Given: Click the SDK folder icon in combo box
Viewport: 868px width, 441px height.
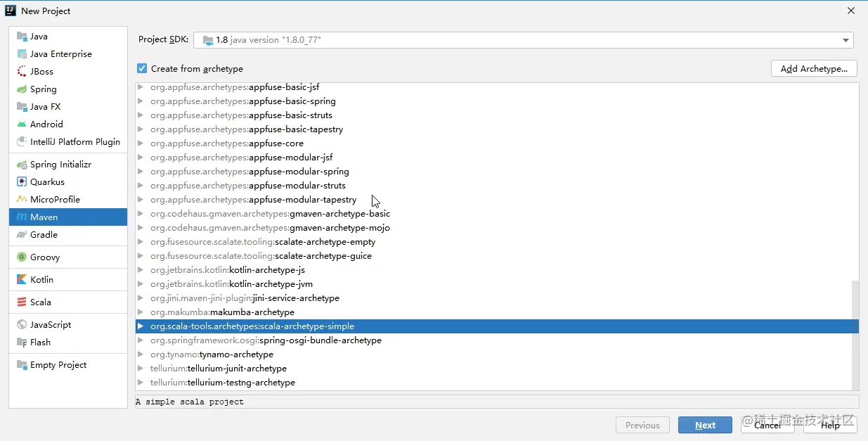Looking at the screenshot, I should [x=208, y=41].
